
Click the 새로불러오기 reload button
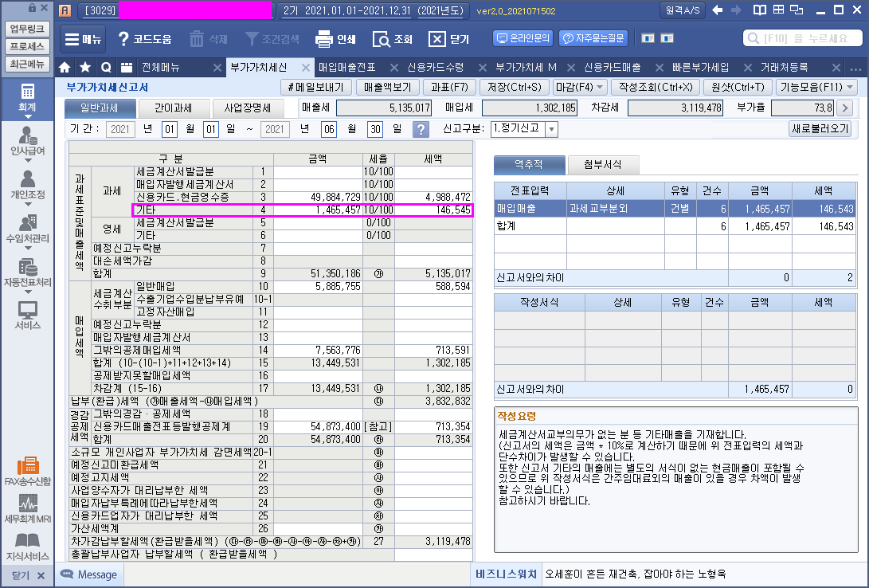coord(820,128)
